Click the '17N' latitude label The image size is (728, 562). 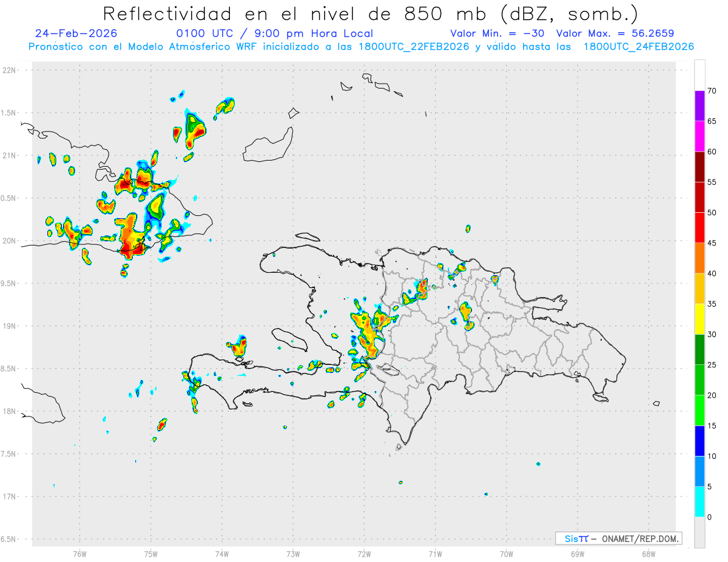pyautogui.click(x=9, y=497)
